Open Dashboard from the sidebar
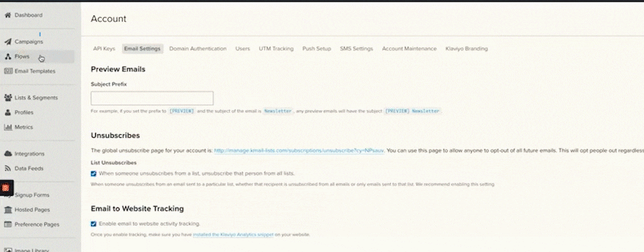Screen dimensions: 644x252 click(x=28, y=15)
